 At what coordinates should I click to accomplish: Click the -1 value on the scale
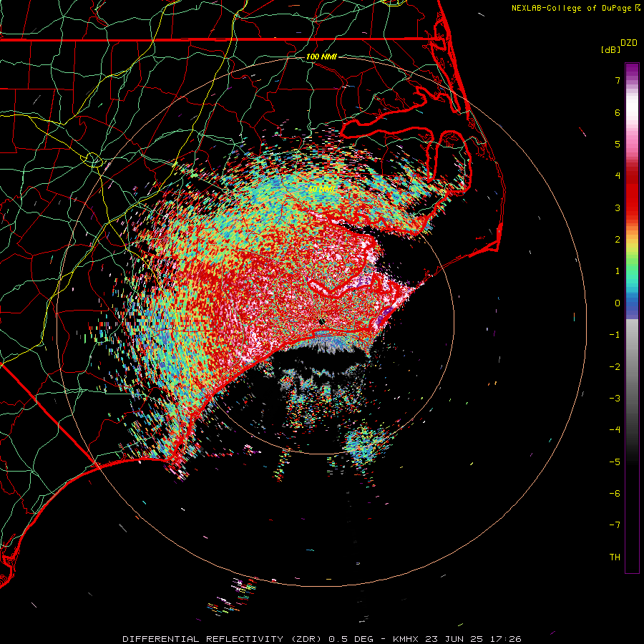(x=615, y=335)
